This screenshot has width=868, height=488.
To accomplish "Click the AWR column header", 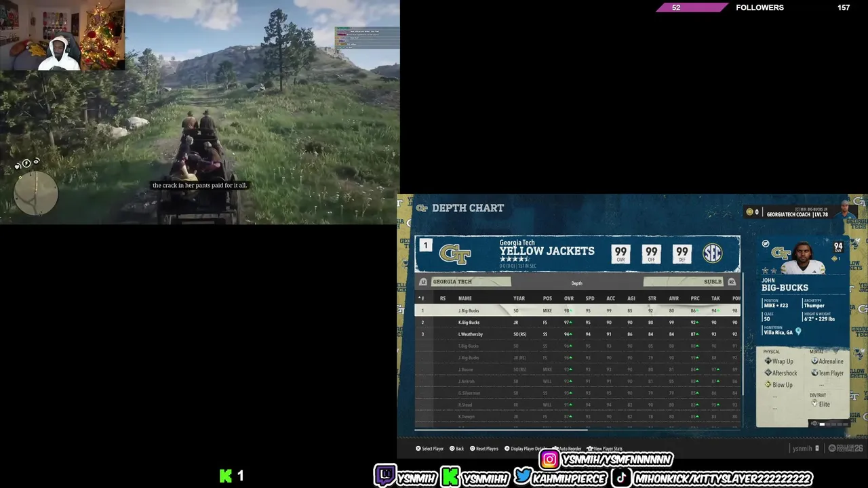I will click(x=673, y=298).
